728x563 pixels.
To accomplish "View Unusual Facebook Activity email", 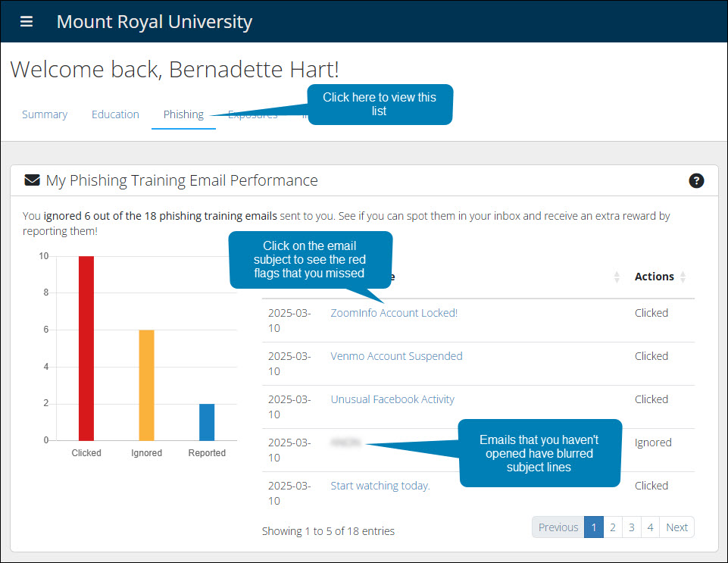I will tap(392, 399).
